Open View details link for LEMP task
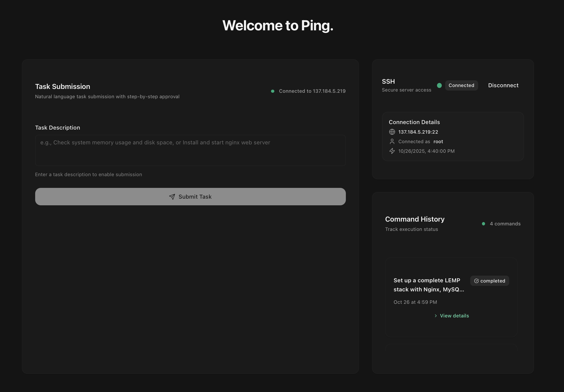Image resolution: width=564 pixels, height=392 pixels. [454, 316]
